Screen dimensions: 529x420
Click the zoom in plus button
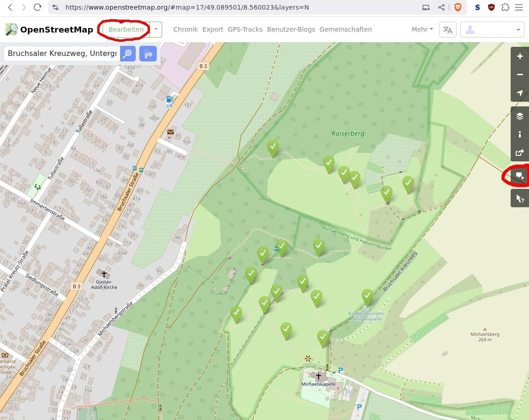[520, 56]
